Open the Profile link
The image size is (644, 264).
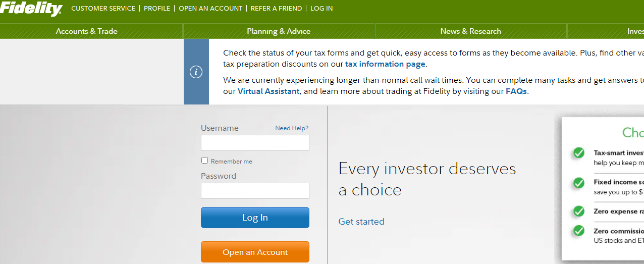click(157, 9)
